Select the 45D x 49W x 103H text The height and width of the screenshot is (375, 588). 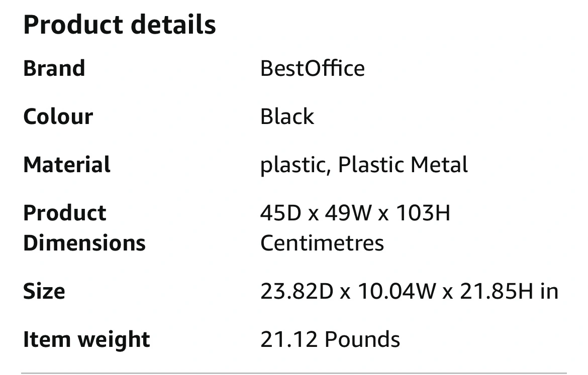(355, 213)
